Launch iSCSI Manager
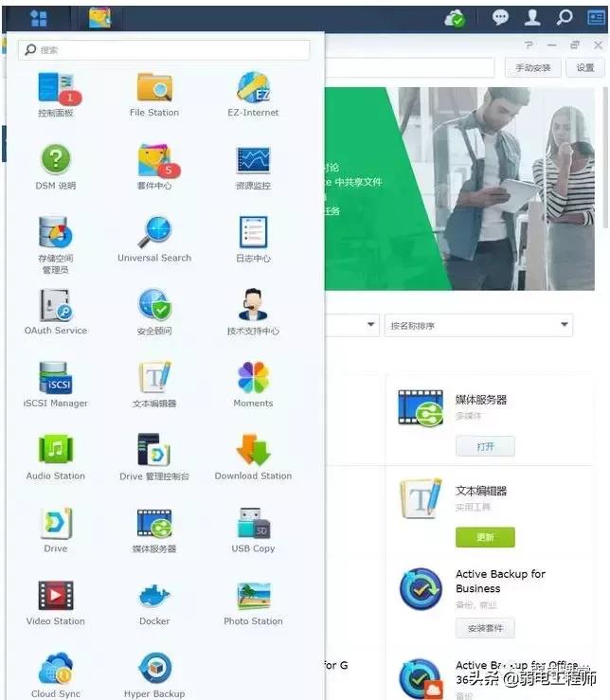 [x=55, y=386]
